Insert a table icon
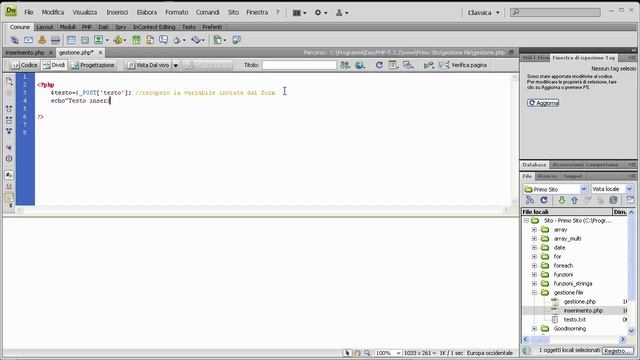The image size is (640, 360). (x=71, y=40)
